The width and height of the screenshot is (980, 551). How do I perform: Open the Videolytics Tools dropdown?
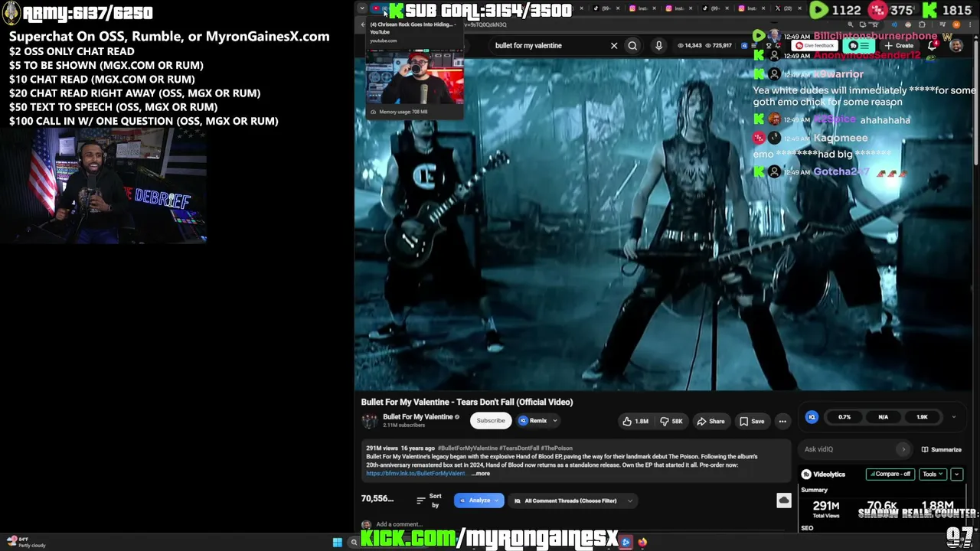point(933,474)
